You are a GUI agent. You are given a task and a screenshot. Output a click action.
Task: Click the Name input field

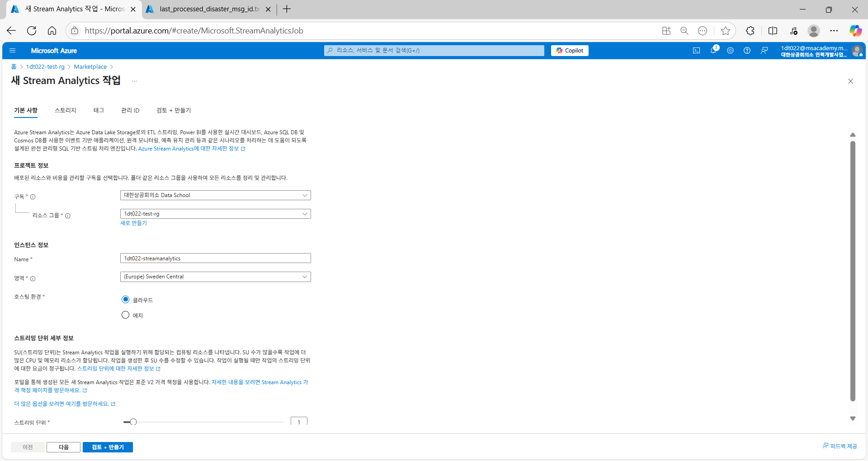pos(215,259)
